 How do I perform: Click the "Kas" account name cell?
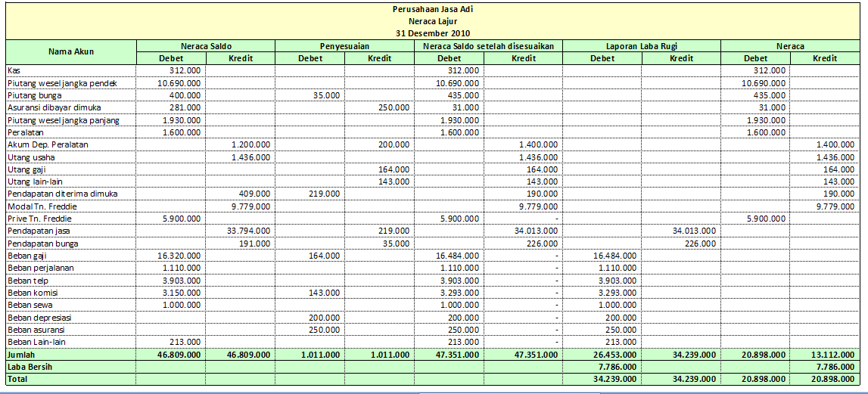point(71,70)
